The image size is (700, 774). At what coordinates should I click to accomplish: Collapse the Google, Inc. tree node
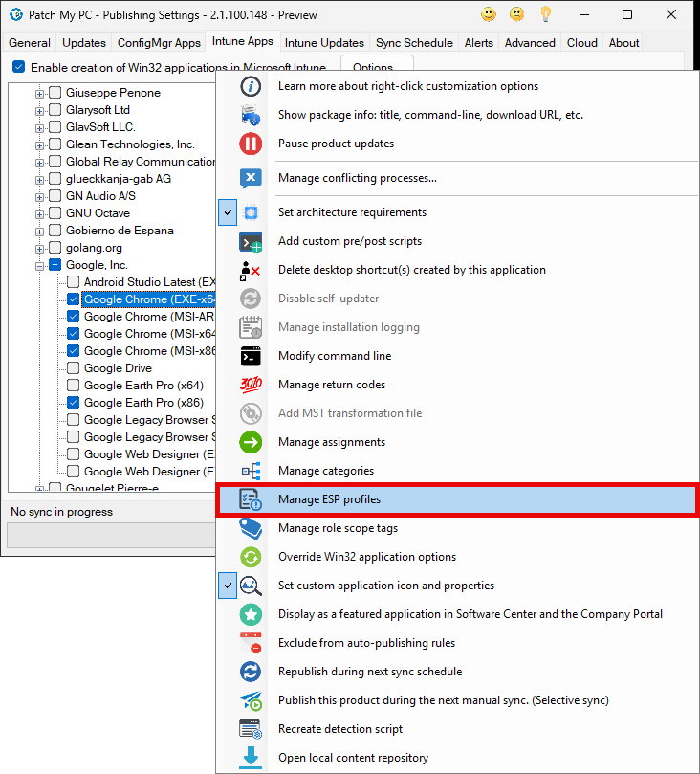click(x=39, y=266)
